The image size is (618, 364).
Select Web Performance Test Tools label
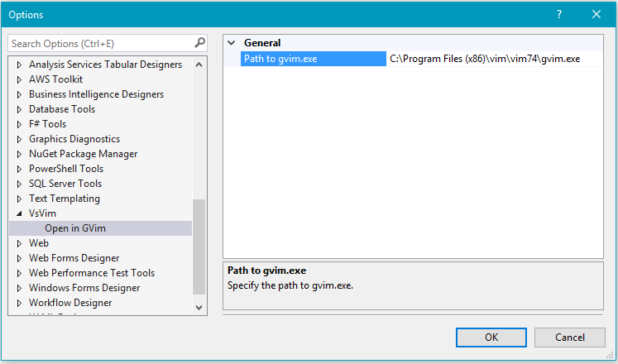pos(92,273)
